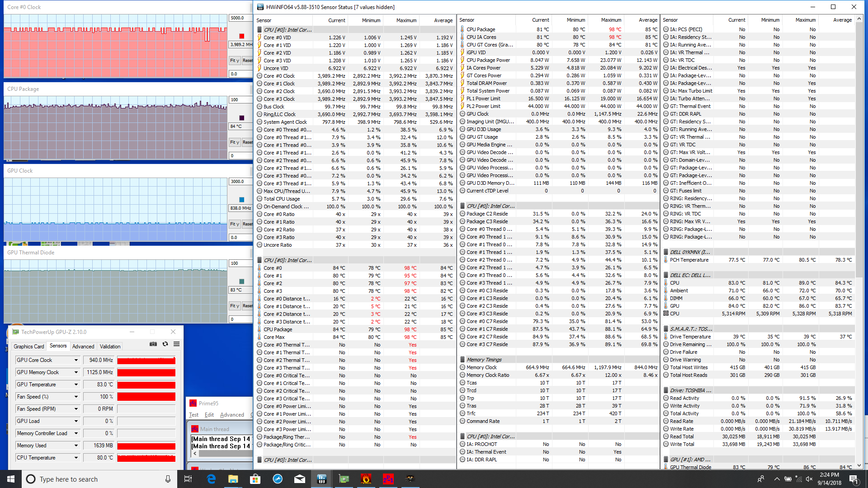Open Task View
This screenshot has height=488, width=868.
pos(189,479)
